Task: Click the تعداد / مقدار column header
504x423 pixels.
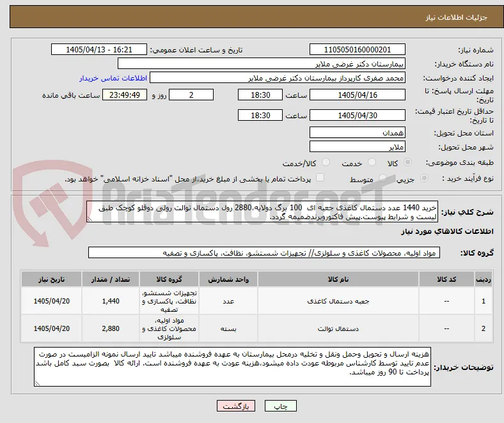Action: (x=111, y=279)
